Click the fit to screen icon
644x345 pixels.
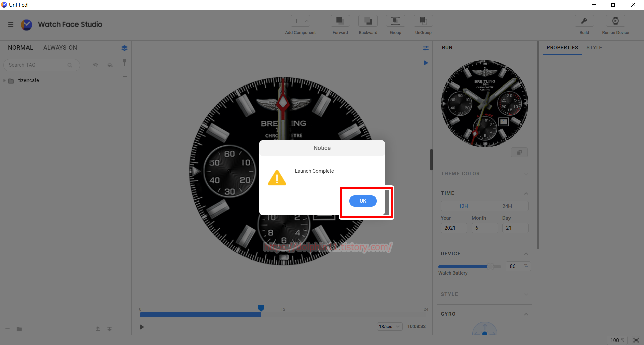coord(636,340)
